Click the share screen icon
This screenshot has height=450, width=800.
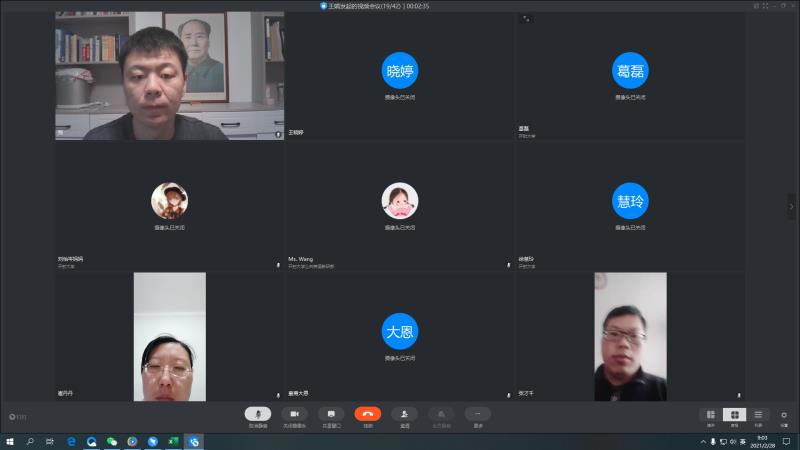click(x=331, y=414)
